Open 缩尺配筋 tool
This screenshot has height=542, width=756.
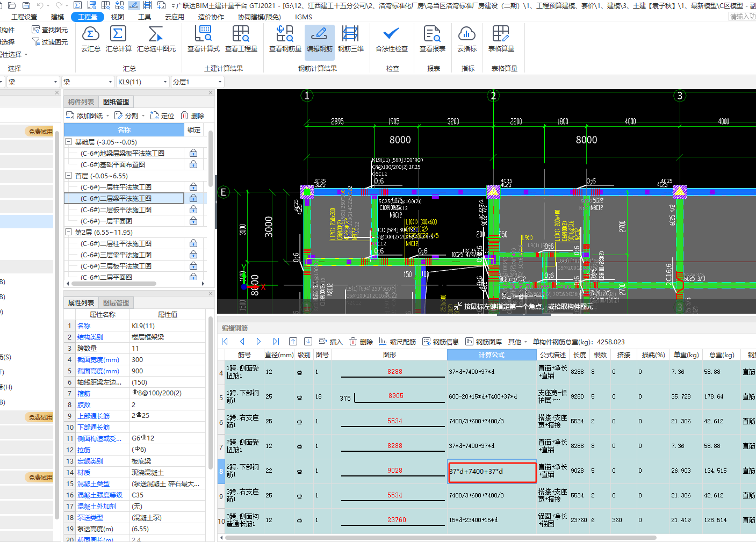398,342
